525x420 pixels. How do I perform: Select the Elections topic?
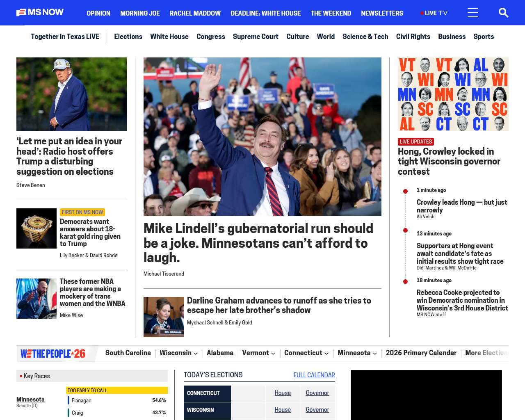(x=128, y=37)
